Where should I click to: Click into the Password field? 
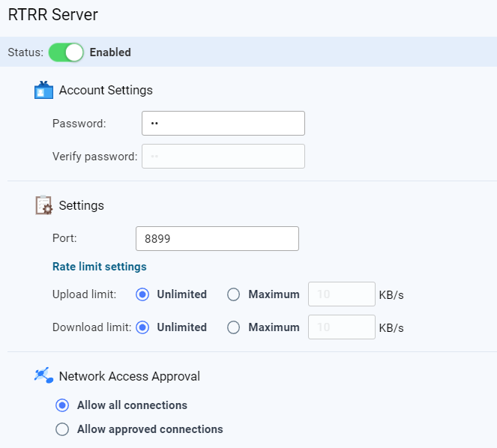223,123
